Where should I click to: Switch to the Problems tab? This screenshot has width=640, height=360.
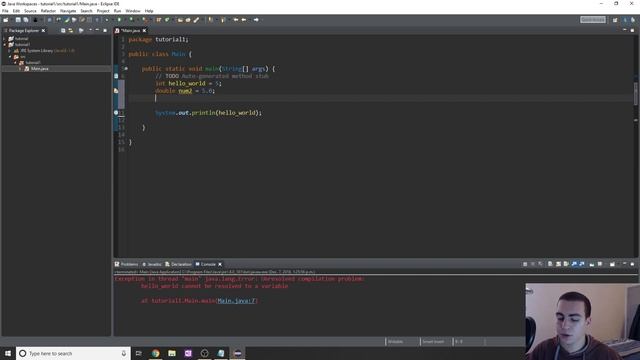pos(127,264)
